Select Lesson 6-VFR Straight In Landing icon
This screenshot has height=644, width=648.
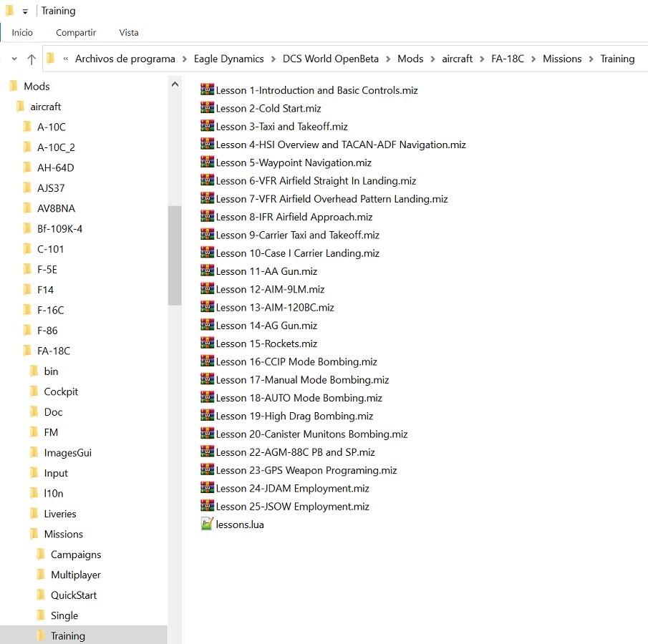[207, 180]
